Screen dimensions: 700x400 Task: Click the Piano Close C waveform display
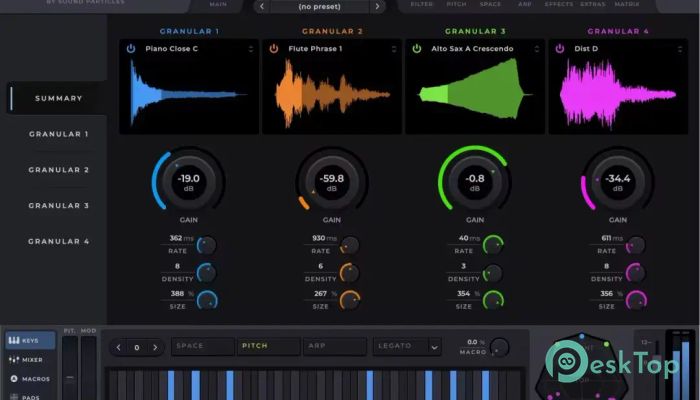(189, 95)
